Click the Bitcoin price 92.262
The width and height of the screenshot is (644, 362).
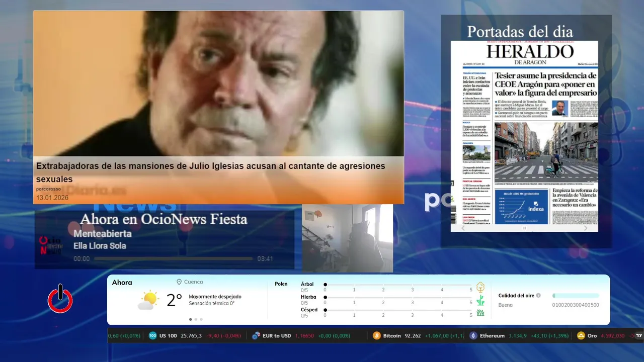[x=412, y=335]
